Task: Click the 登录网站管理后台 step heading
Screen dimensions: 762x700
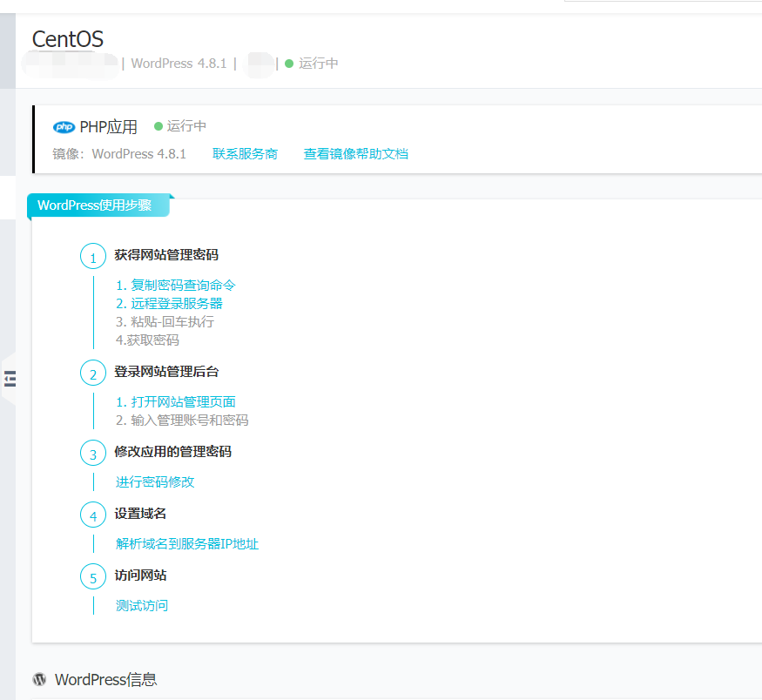Action: [x=166, y=372]
